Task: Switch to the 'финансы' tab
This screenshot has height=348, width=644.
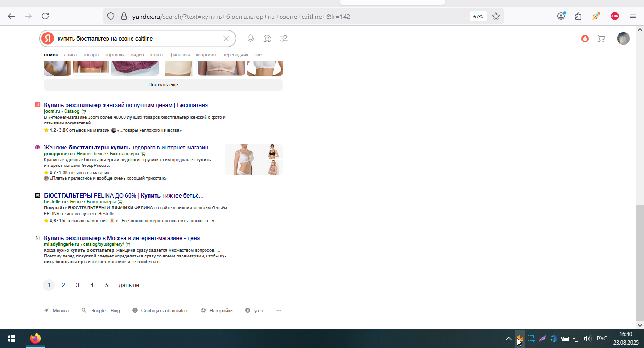Action: (180, 55)
